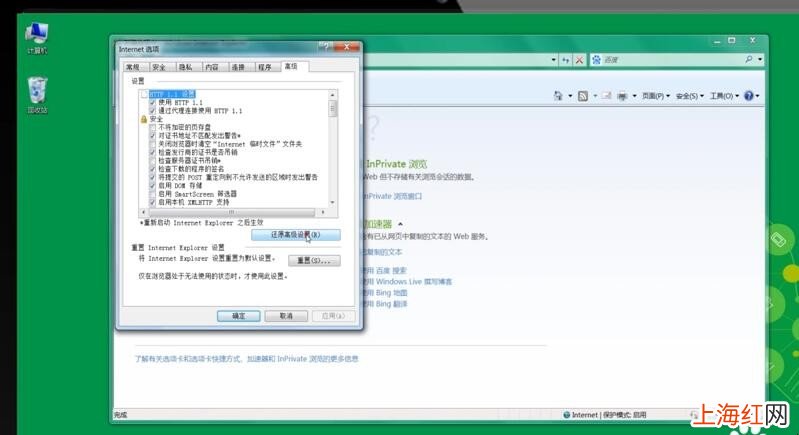This screenshot has height=435, width=799.
Task: Click the 用百度搜索 link
Action: coord(384,270)
